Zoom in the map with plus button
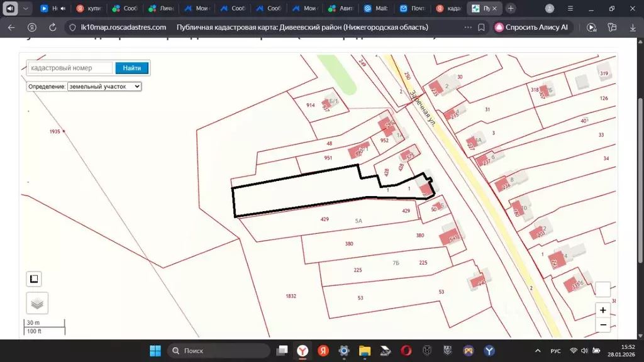This screenshot has width=644, height=362. pyautogui.click(x=602, y=310)
